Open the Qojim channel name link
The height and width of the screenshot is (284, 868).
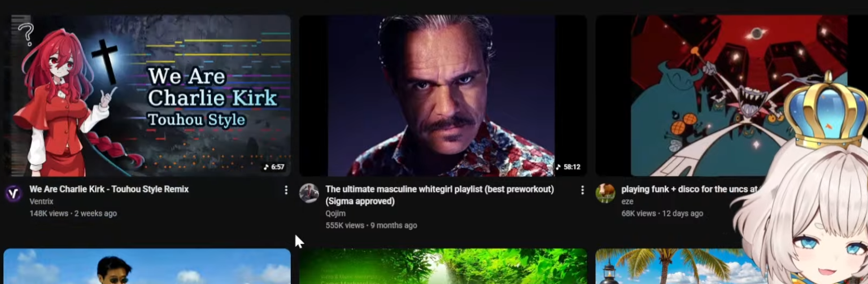click(335, 213)
